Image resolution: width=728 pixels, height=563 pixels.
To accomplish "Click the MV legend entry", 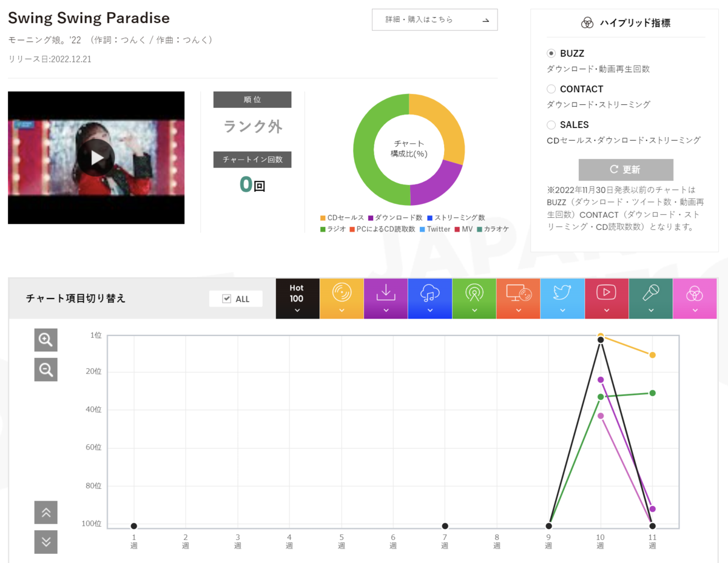I will coord(463,229).
